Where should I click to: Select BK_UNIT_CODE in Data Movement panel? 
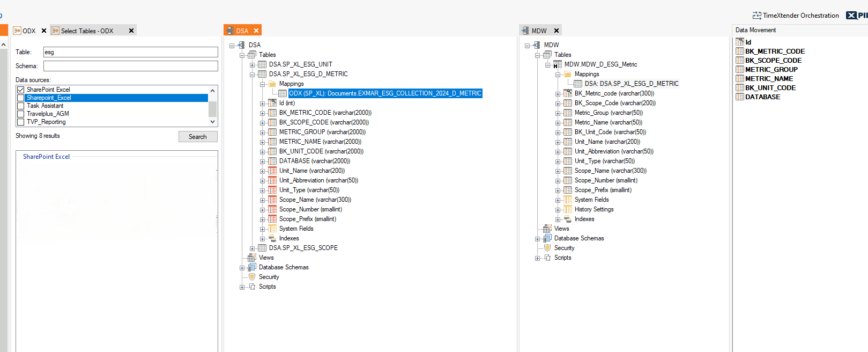tap(770, 87)
